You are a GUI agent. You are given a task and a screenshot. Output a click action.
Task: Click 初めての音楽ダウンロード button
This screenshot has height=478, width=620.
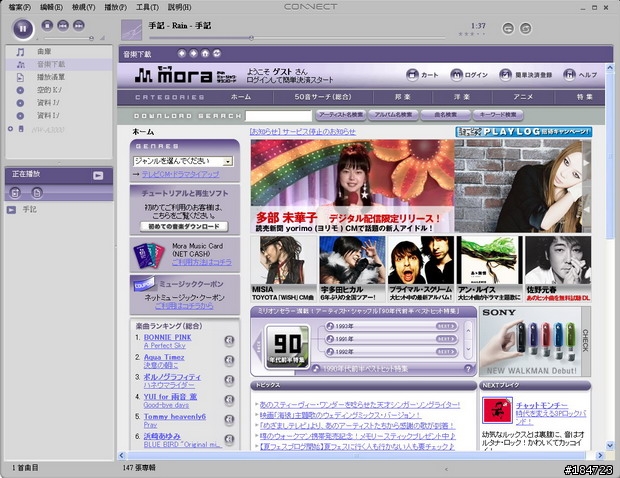(184, 227)
